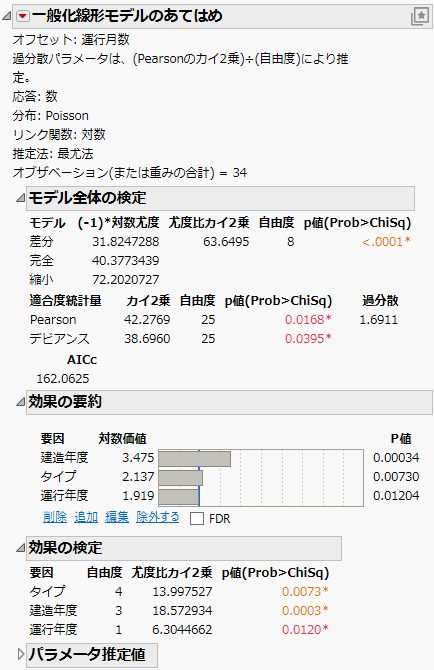
Task: Click the 編集 link
Action: pos(117,517)
